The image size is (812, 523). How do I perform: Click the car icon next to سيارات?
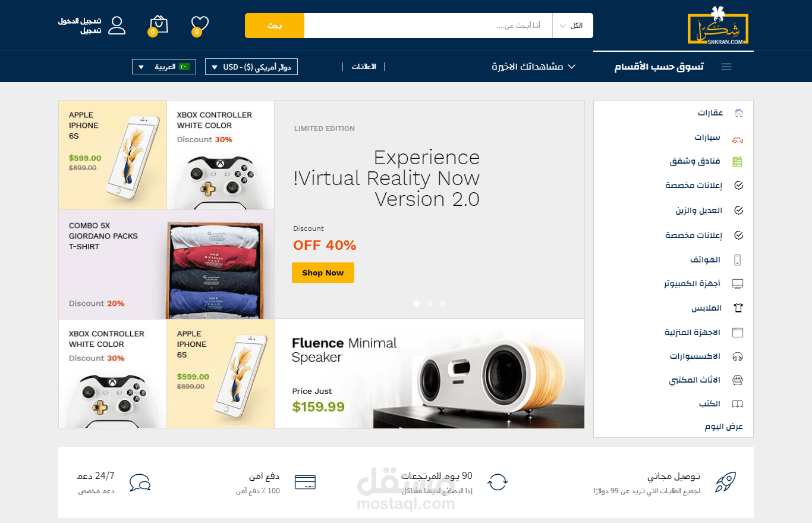coord(738,138)
